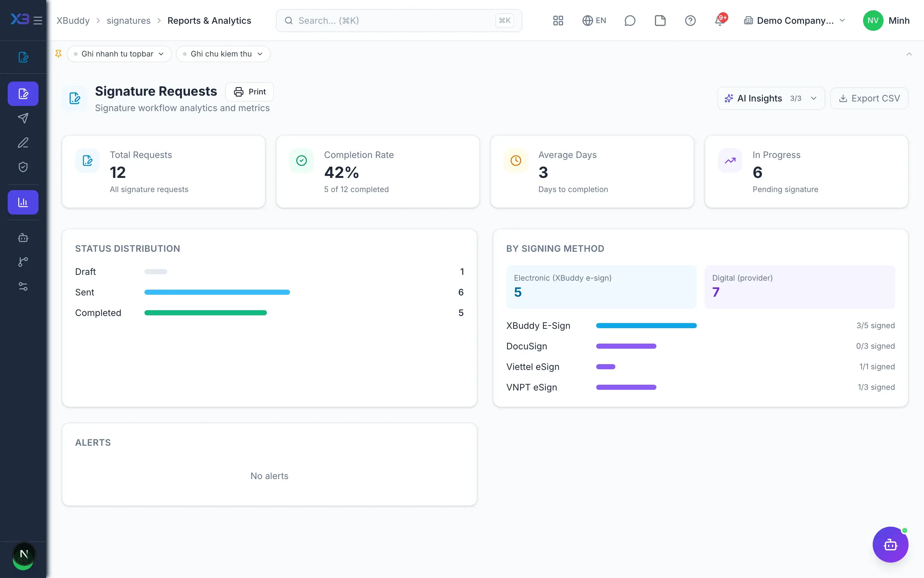This screenshot has width=924, height=578.
Task: Open the bar chart reports icon in sidebar
Action: tap(23, 202)
